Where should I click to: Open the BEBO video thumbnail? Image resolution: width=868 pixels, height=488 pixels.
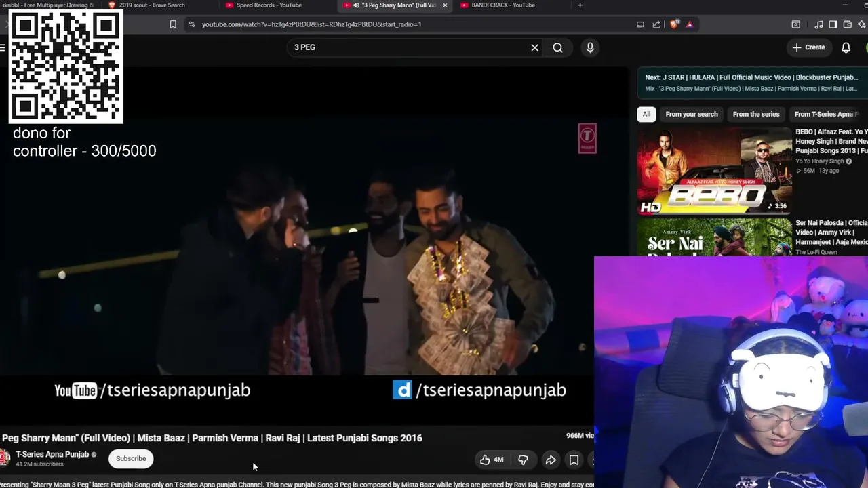click(715, 171)
